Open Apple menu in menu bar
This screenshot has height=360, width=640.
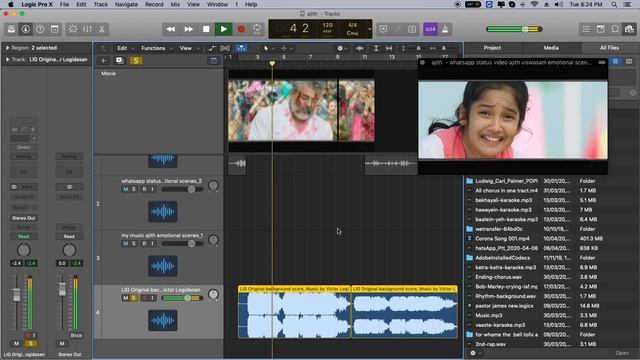coord(11,4)
